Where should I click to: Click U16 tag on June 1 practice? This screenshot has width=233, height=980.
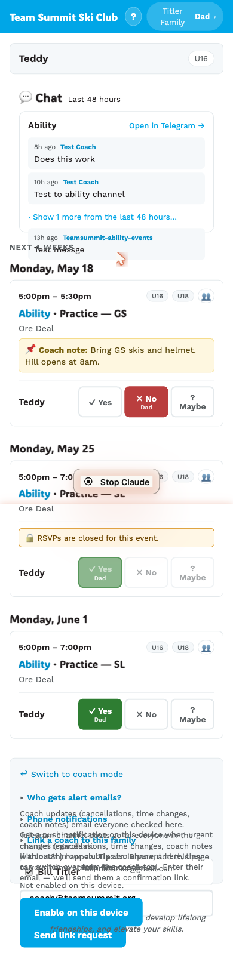pos(157,647)
